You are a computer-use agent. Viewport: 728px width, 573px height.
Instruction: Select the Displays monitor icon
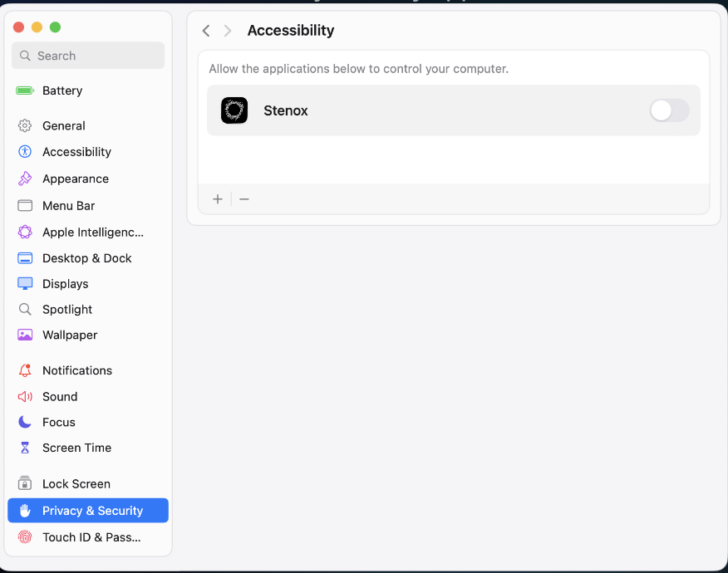[25, 283]
